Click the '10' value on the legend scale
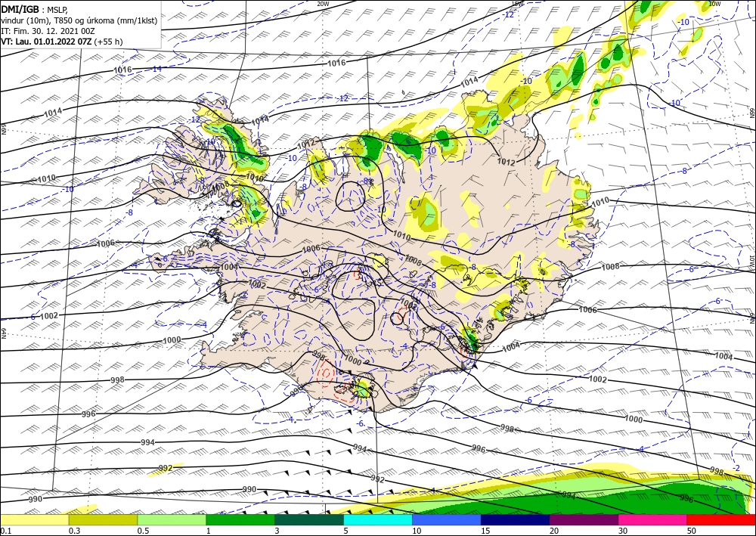The width and height of the screenshot is (756, 536). (x=417, y=531)
